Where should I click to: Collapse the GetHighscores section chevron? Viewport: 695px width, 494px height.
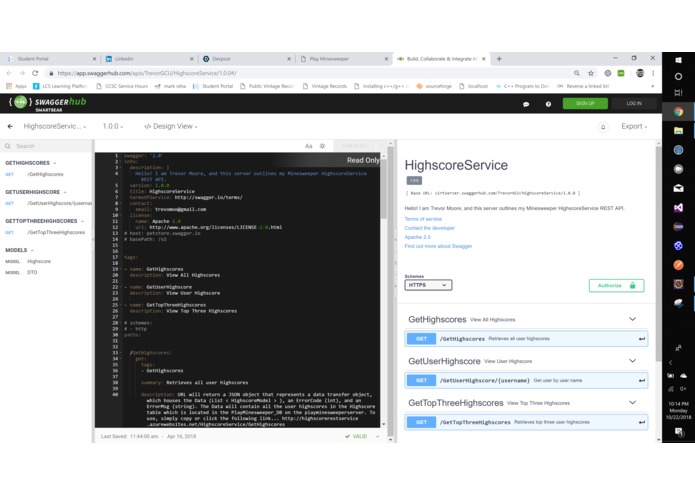click(633, 319)
